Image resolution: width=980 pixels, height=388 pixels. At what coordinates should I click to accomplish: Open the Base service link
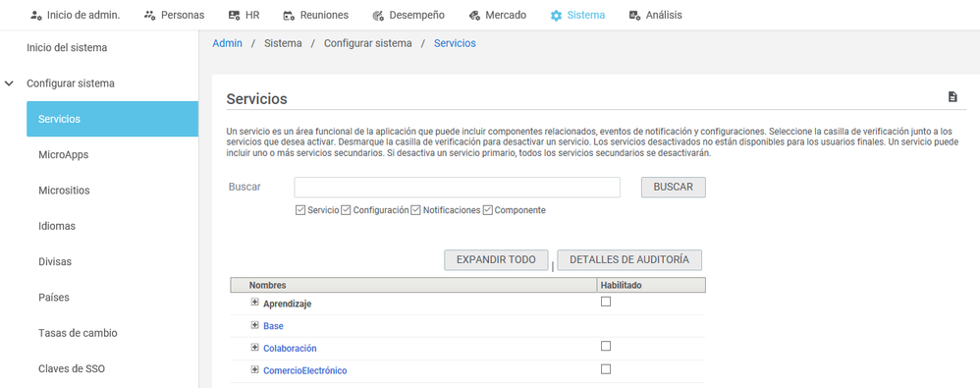[273, 326]
